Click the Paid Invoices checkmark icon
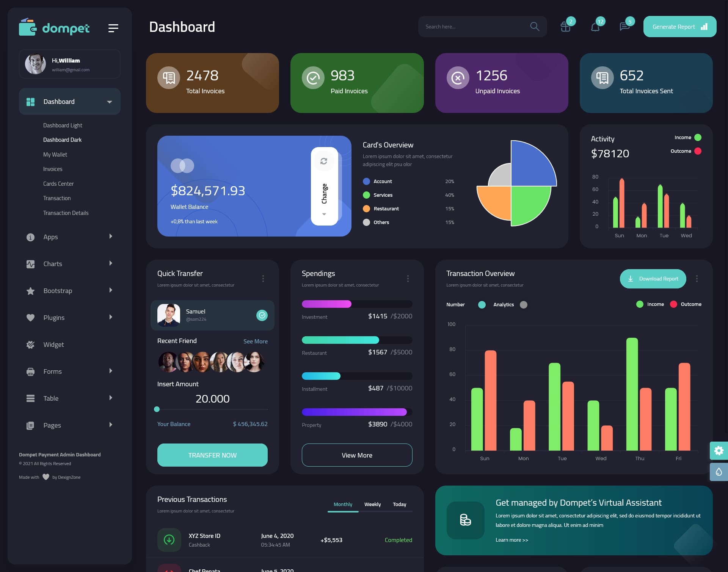This screenshot has width=728, height=572. click(313, 77)
